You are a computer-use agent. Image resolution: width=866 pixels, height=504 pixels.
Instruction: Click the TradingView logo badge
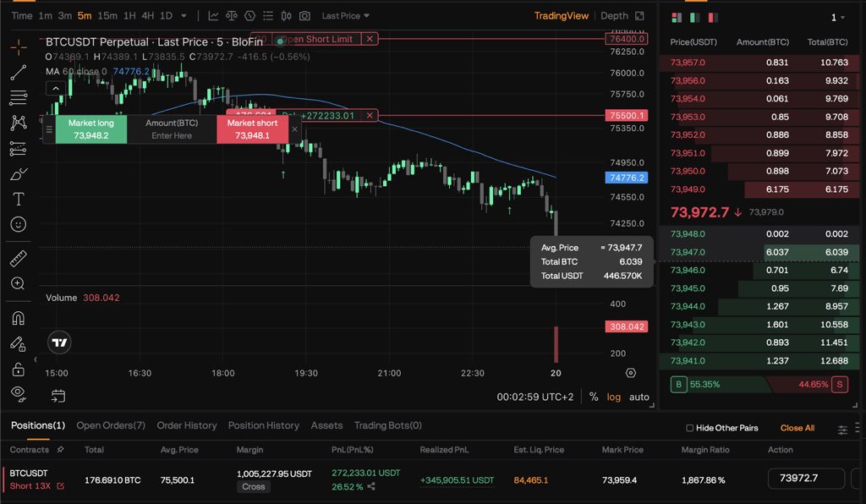click(x=59, y=342)
